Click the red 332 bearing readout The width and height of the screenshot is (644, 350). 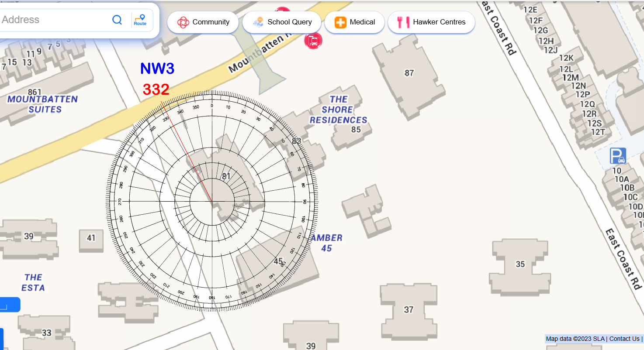coord(156,89)
